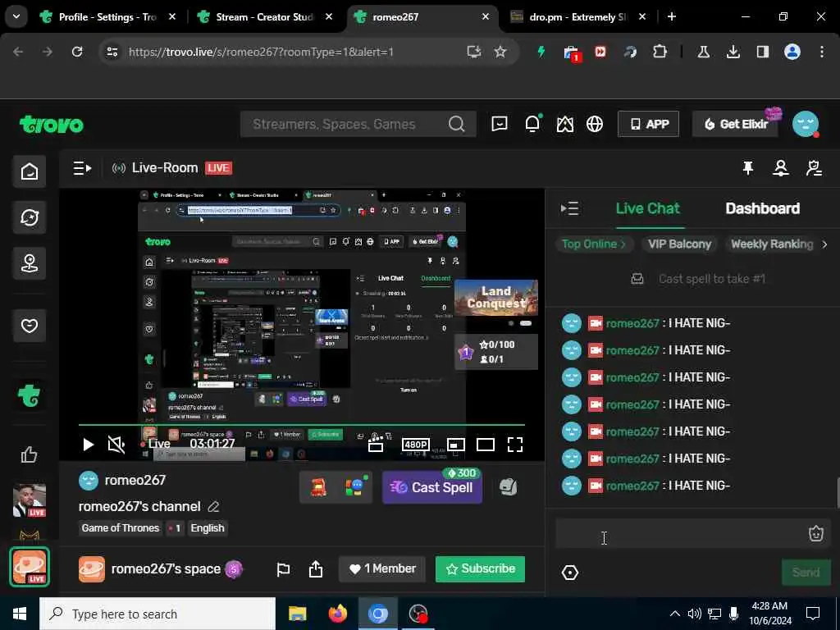Open the Land Conquest banner
This screenshot has height=630, width=840.
(x=496, y=297)
